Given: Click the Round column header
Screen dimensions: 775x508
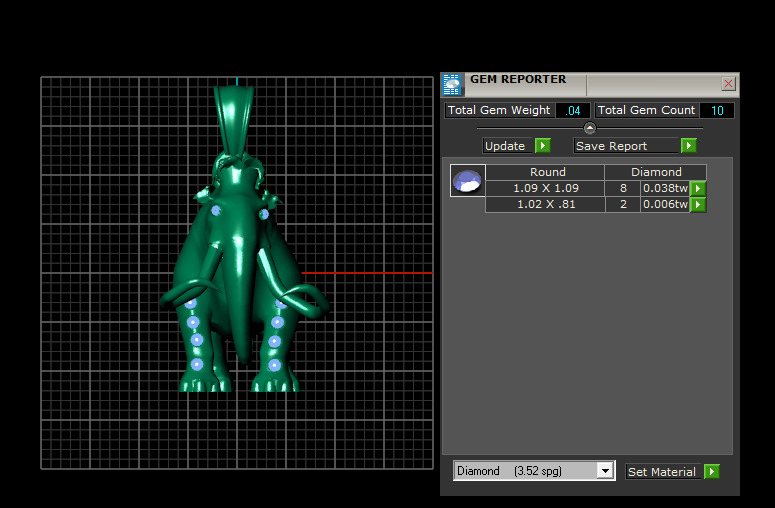Looking at the screenshot, I should (x=545, y=172).
